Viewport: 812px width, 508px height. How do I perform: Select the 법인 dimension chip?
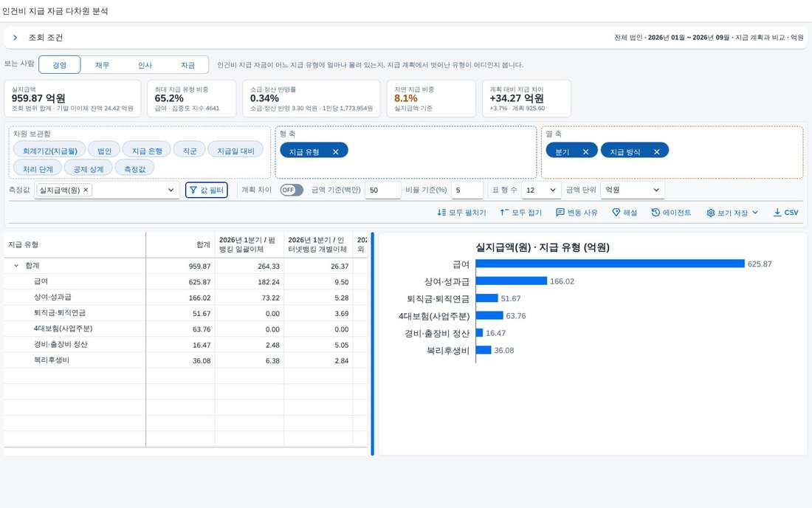pos(104,151)
